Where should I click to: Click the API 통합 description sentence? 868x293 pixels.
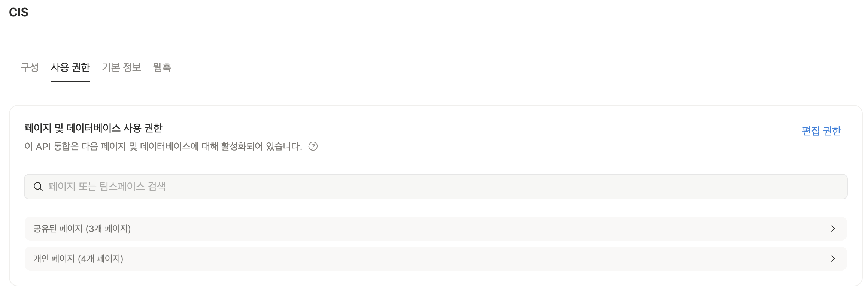coord(163,146)
